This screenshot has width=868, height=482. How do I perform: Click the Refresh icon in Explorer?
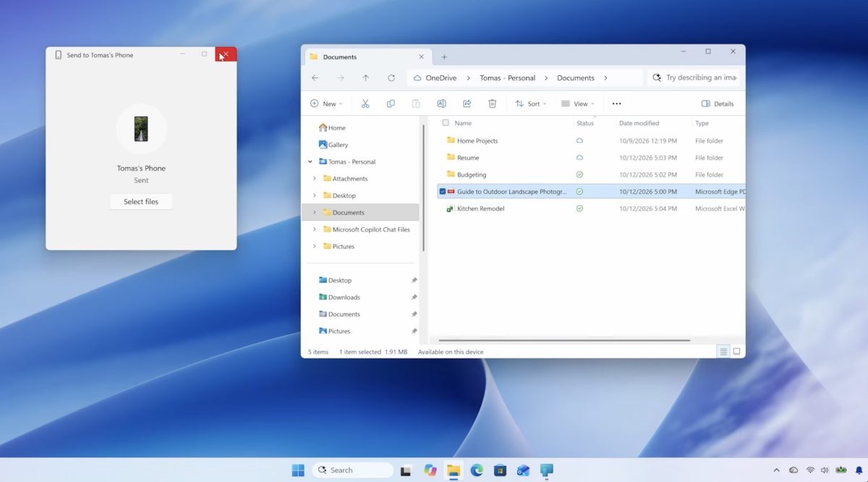pyautogui.click(x=391, y=77)
